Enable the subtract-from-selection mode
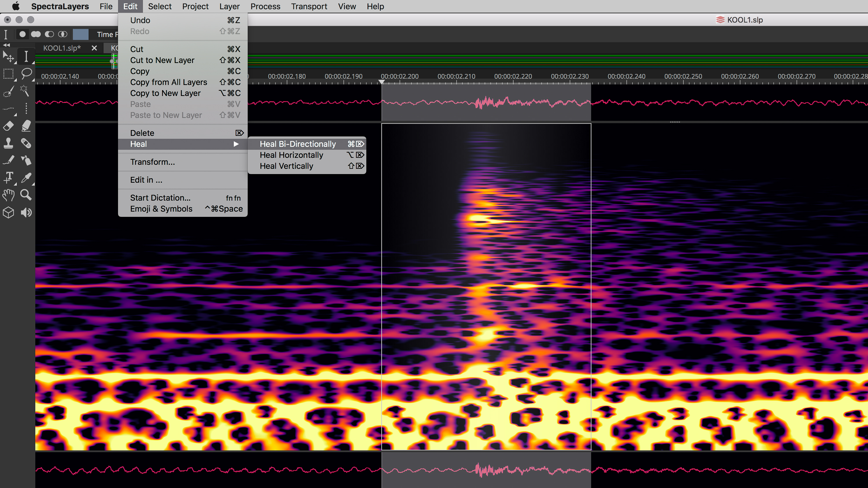 pyautogui.click(x=49, y=34)
